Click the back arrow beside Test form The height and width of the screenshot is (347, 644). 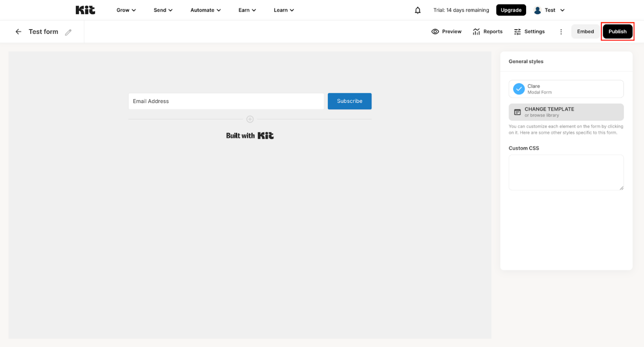[x=18, y=31]
